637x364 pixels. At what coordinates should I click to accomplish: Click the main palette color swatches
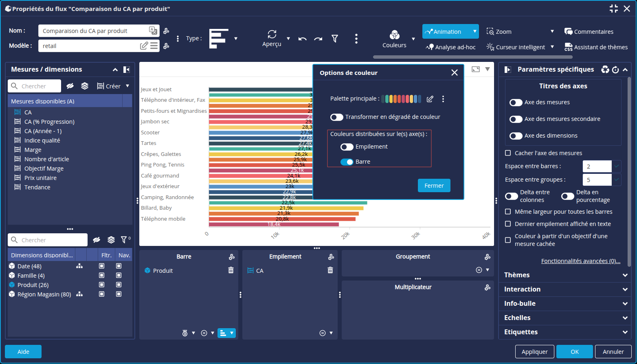(401, 99)
